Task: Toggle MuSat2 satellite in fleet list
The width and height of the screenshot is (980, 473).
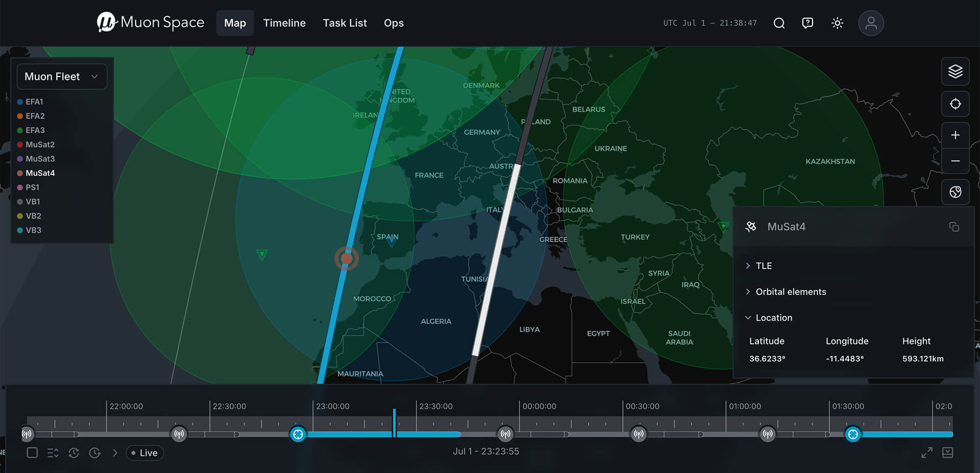Action: [x=36, y=145]
